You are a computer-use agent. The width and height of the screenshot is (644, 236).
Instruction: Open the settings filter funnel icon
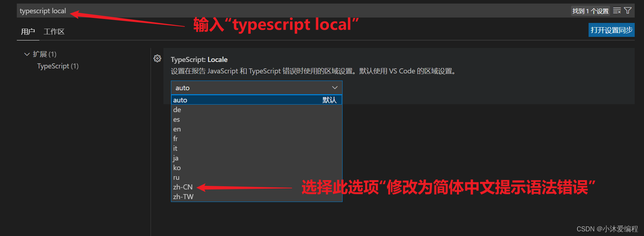click(x=628, y=11)
